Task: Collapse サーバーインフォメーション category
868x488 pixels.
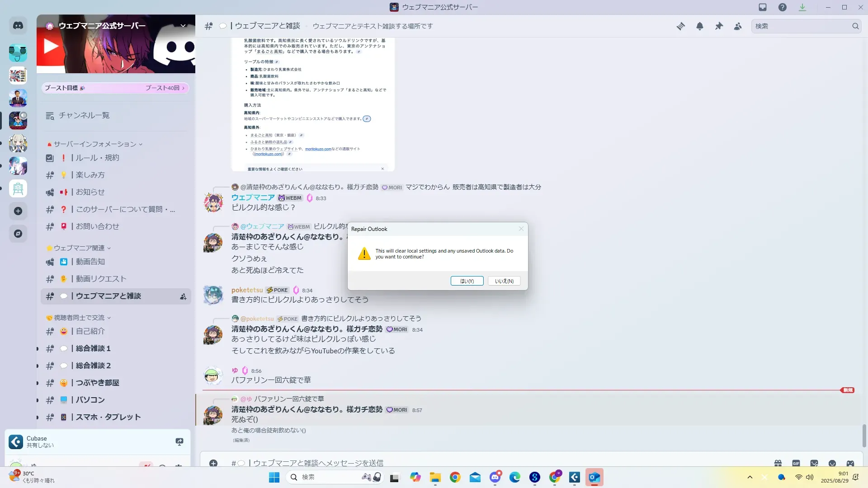Action: point(95,144)
